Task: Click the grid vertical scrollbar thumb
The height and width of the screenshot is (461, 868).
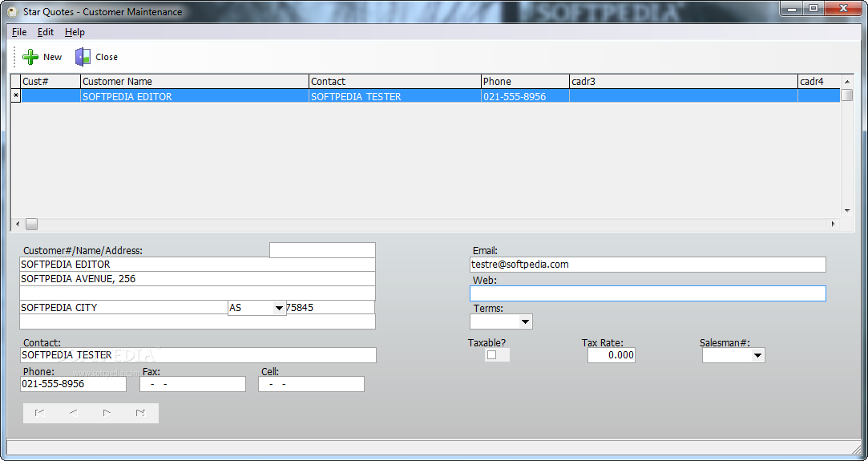Action: (x=847, y=95)
